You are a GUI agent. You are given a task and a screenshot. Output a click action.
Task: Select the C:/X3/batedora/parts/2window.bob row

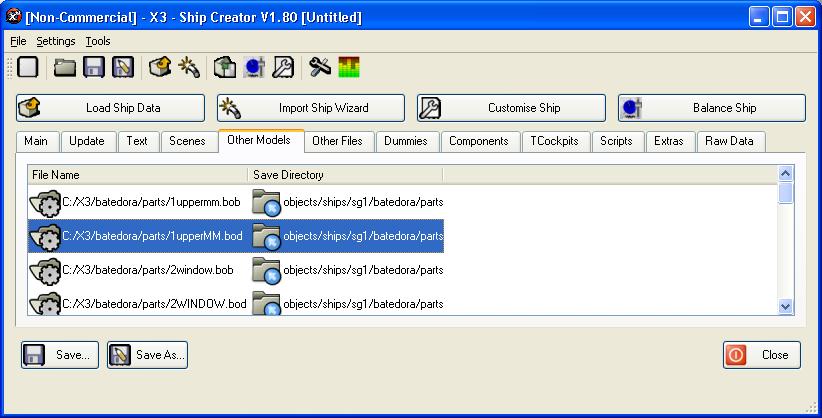(236, 270)
